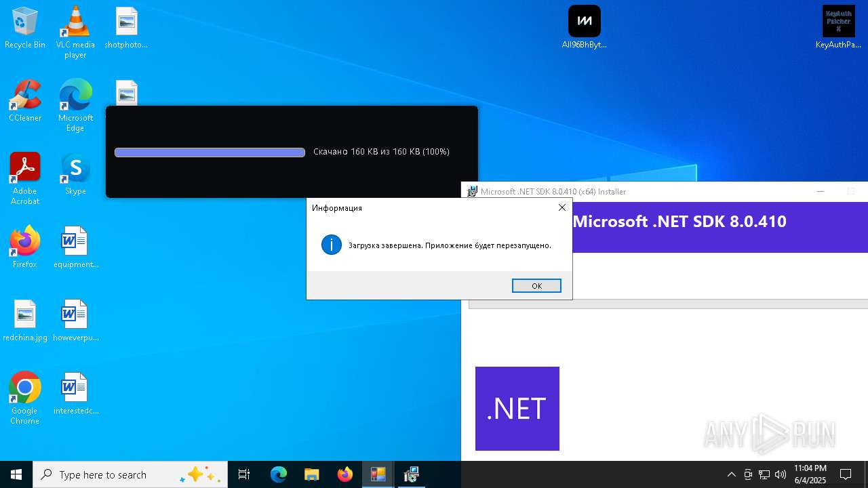Select interestedc Word document on desktop
Viewport: 868px width, 488px height.
75,394
